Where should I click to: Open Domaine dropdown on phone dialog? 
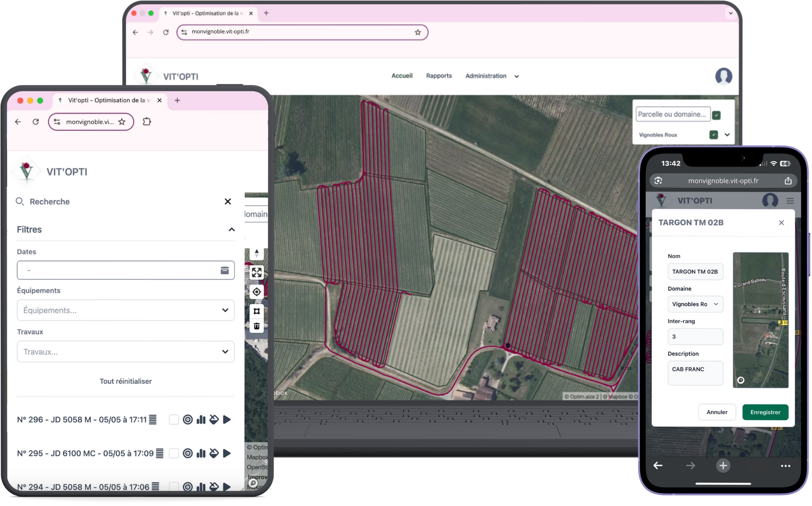(695, 304)
